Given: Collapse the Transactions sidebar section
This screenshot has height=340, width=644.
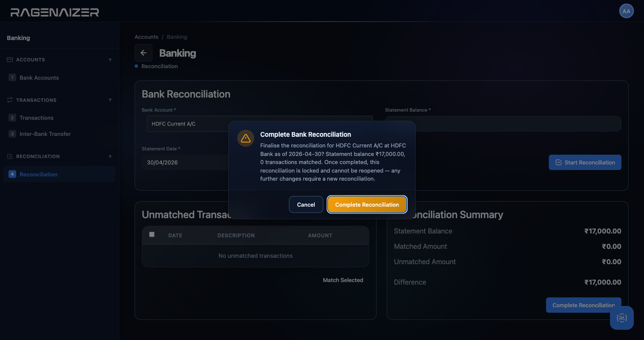Looking at the screenshot, I should (x=110, y=100).
